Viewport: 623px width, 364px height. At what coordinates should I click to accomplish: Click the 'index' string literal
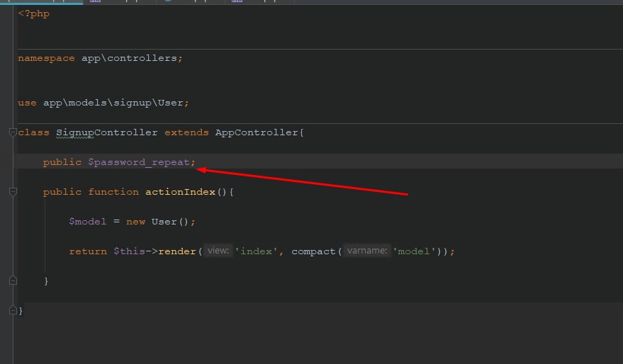256,251
